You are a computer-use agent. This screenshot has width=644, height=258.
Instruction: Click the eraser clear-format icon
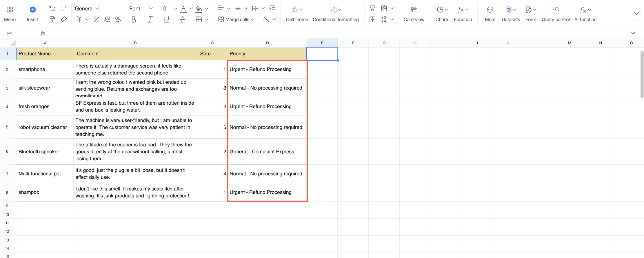pos(64,19)
